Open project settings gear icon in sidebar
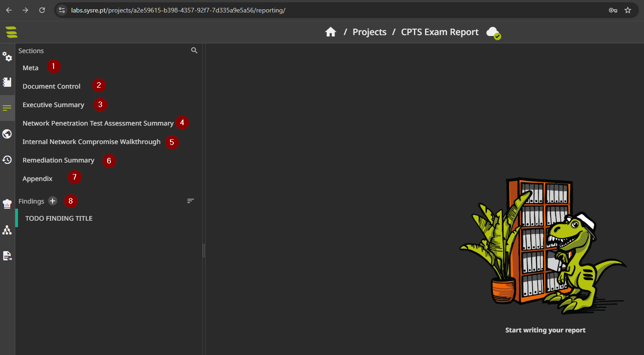644x355 pixels. (x=7, y=57)
